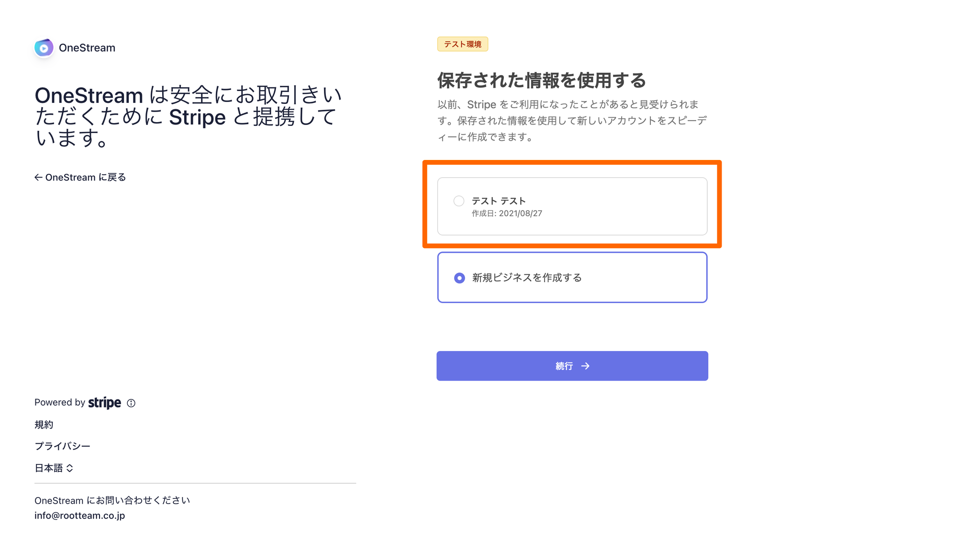Image resolution: width=980 pixels, height=554 pixels.
Task: Choose the saved account card dated 2021/08/27
Action: click(x=572, y=206)
